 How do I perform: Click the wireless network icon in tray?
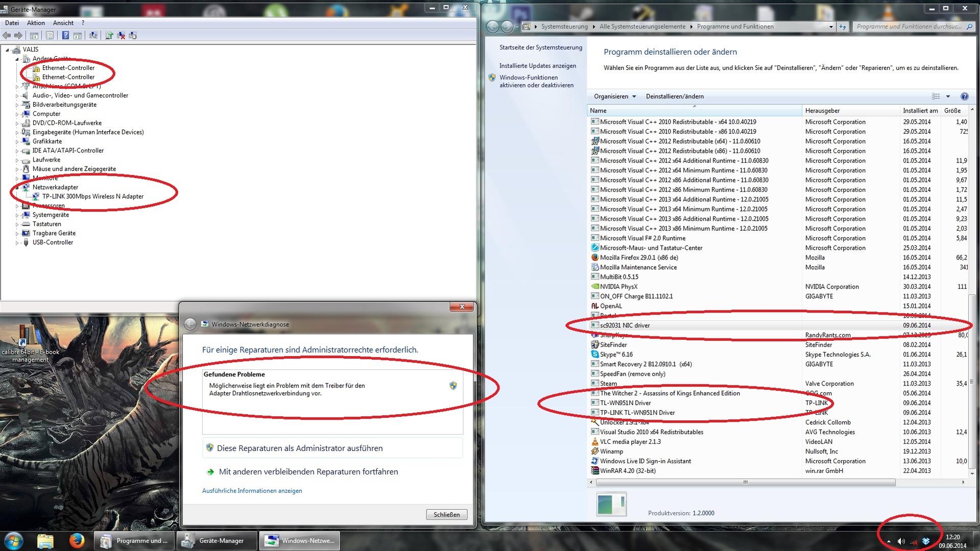coord(914,541)
